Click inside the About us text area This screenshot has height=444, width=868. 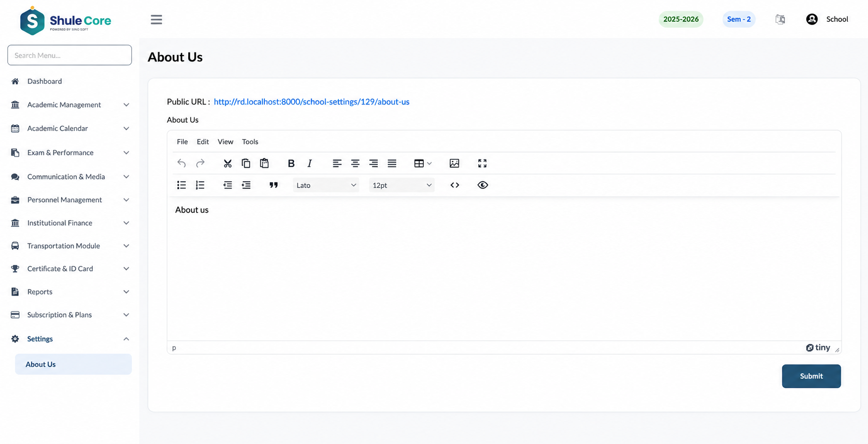[504, 269]
